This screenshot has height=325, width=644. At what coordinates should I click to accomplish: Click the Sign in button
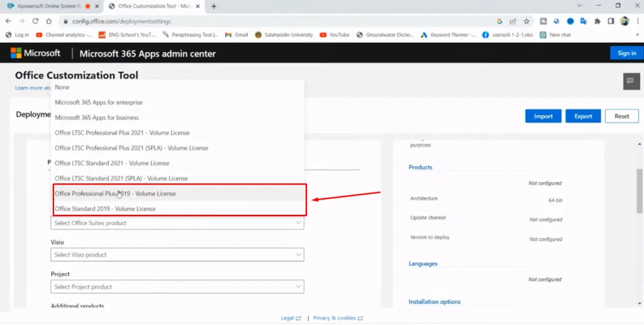click(x=627, y=53)
